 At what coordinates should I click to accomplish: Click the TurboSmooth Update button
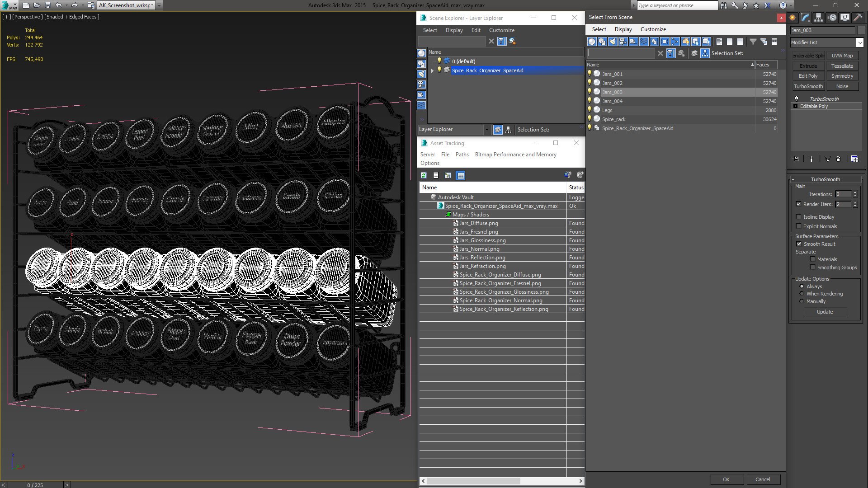[x=825, y=312]
